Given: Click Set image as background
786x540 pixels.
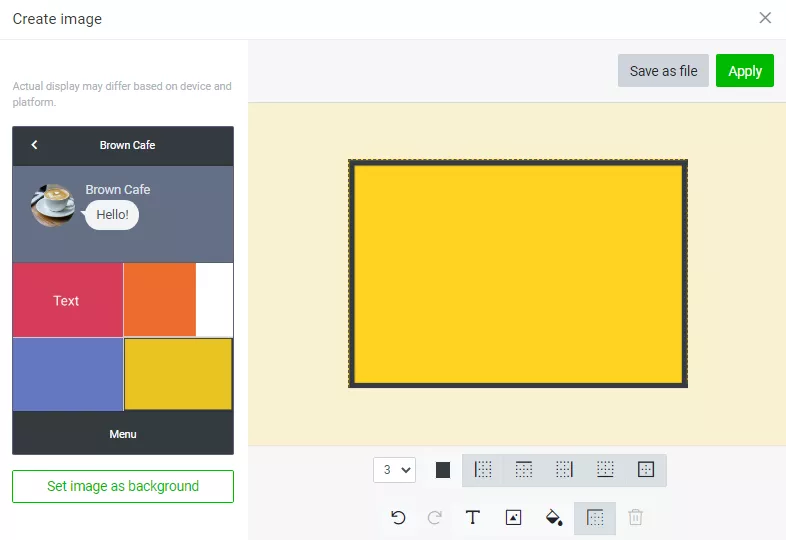Looking at the screenshot, I should coord(123,486).
